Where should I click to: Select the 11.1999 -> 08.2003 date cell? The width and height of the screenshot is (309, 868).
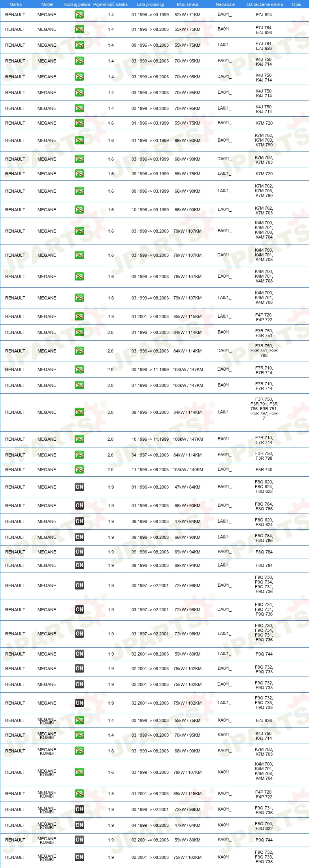point(150,470)
